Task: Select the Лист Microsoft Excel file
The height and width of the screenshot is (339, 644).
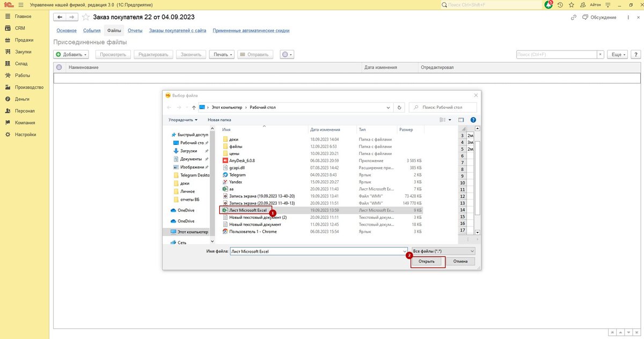Action: (x=247, y=211)
